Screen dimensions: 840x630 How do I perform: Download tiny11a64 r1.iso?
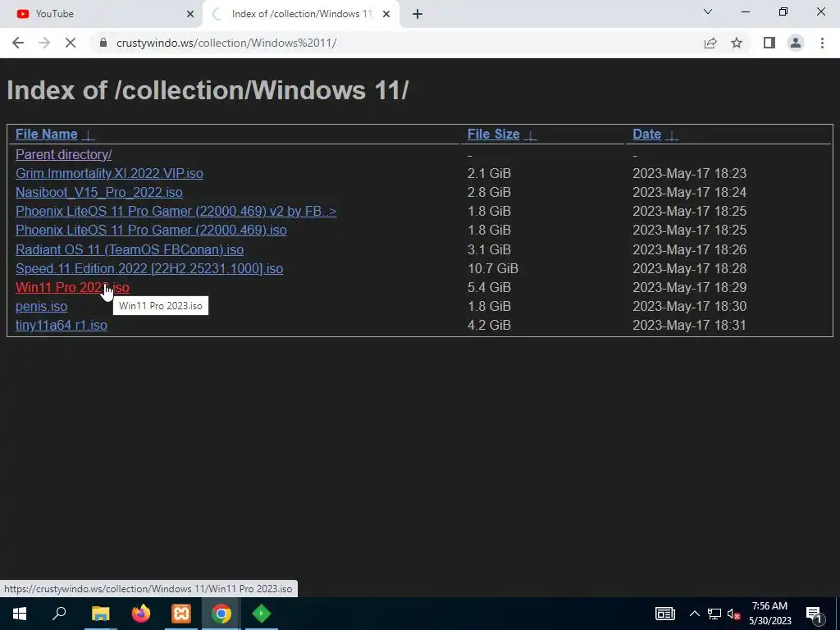61,325
